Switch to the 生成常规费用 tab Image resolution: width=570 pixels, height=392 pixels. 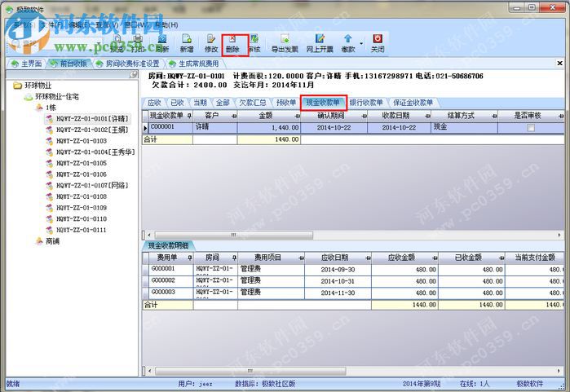pos(194,64)
